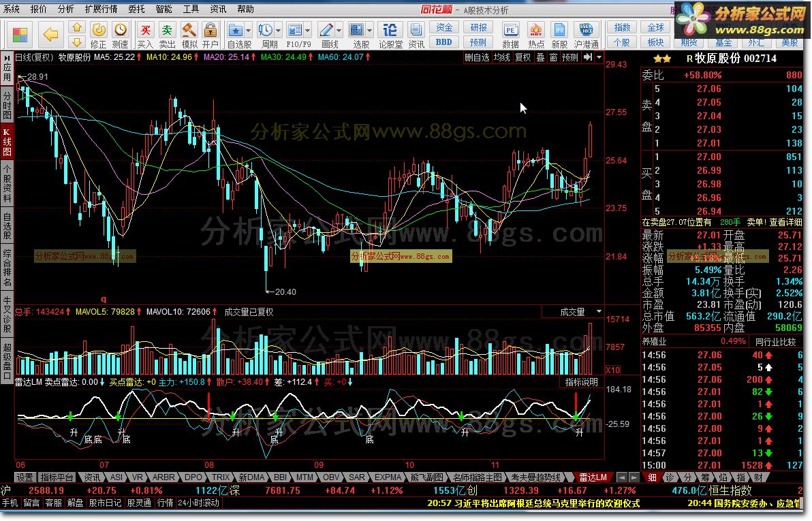Open the 论股堂 forum icon
The height and width of the screenshot is (521, 812).
(390, 35)
